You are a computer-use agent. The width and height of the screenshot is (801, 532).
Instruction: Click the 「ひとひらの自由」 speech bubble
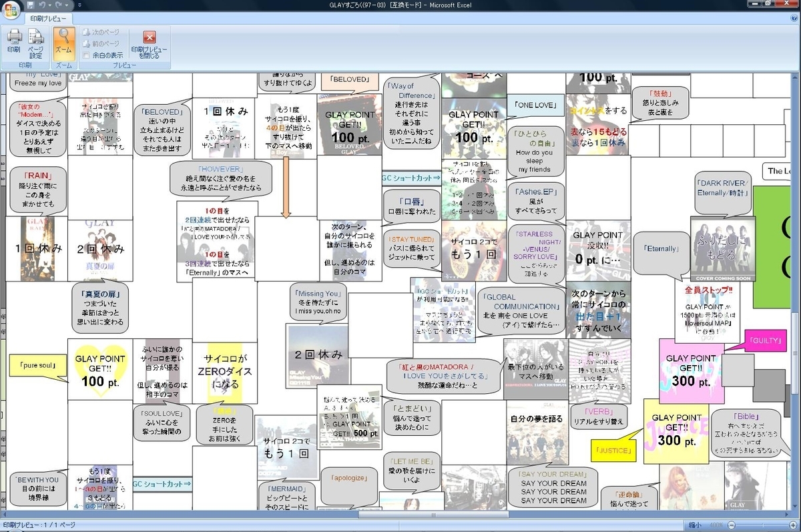(535, 152)
